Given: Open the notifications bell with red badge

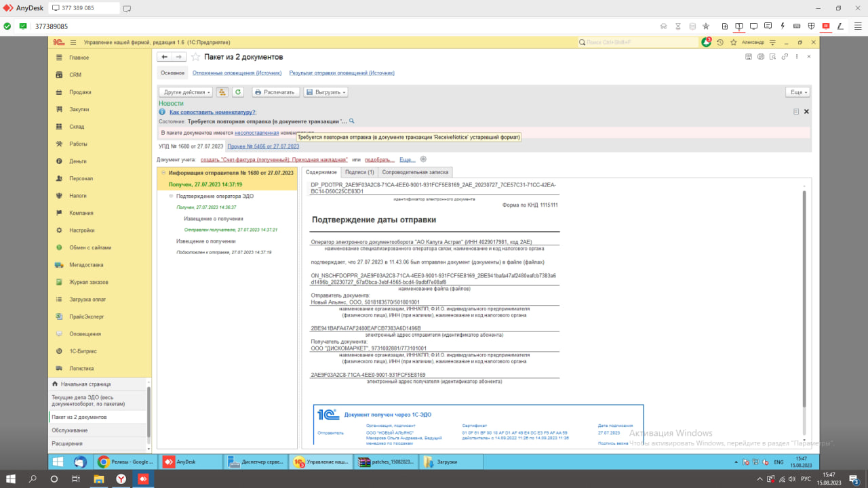Looking at the screenshot, I should (707, 42).
